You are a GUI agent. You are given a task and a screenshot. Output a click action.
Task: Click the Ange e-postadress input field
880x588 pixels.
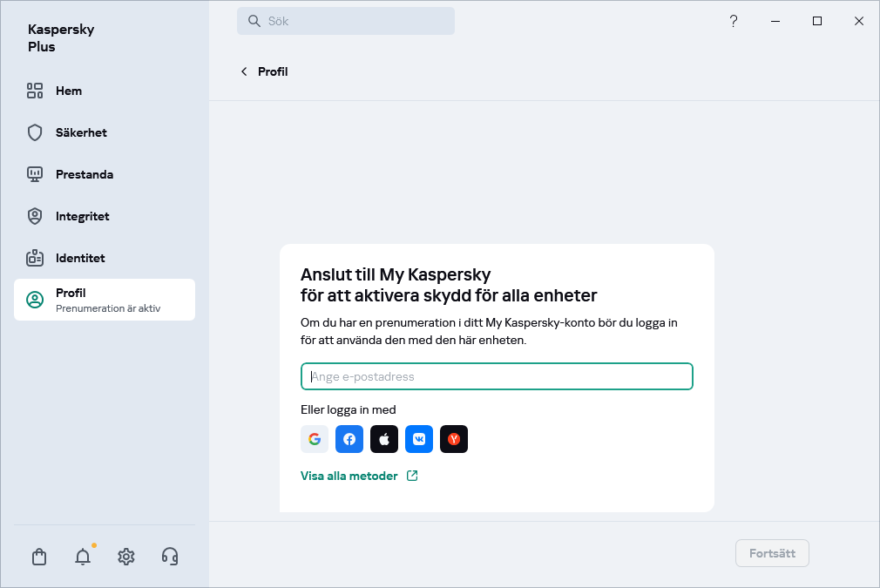(x=497, y=376)
